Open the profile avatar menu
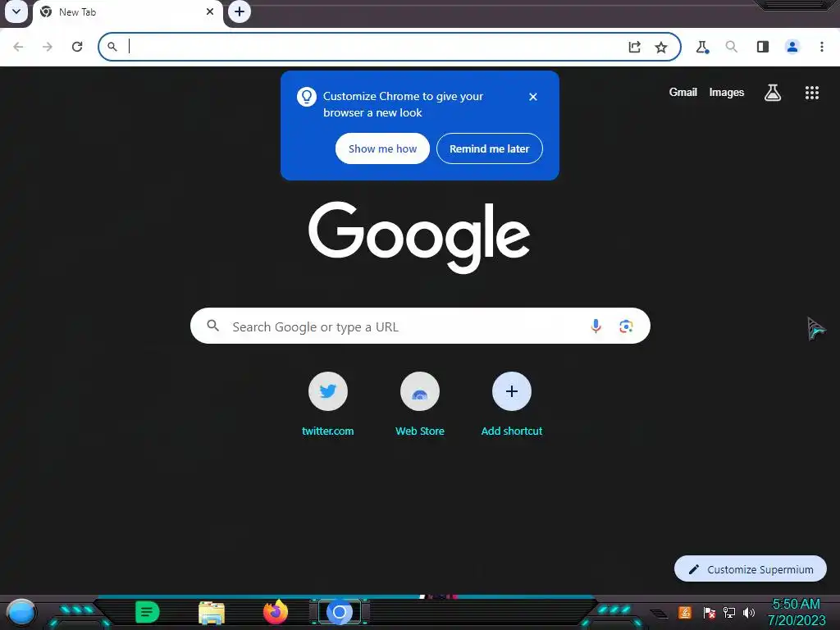840x630 pixels. point(792,47)
